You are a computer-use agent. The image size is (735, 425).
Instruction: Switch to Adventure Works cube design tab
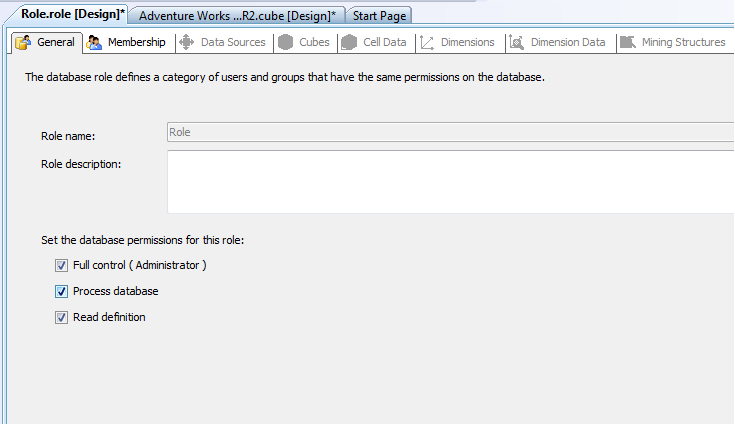237,15
